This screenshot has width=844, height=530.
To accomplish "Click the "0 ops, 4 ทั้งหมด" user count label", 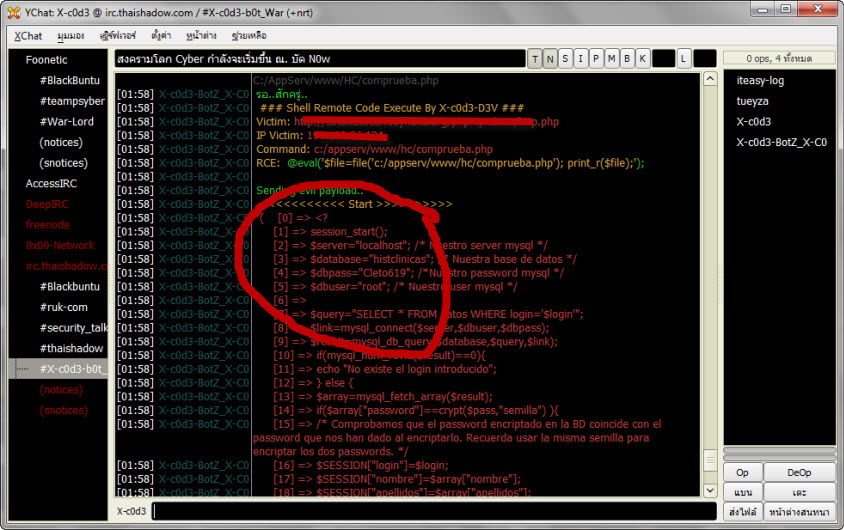I will click(779, 58).
